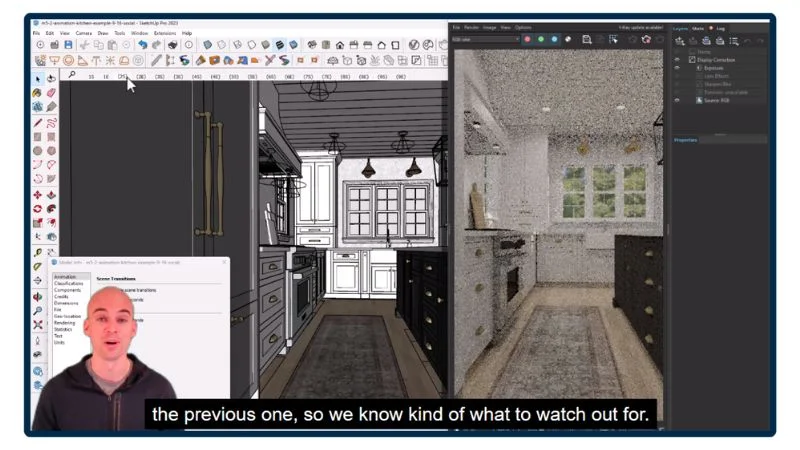Switch to the Log tab

pyautogui.click(x=720, y=29)
